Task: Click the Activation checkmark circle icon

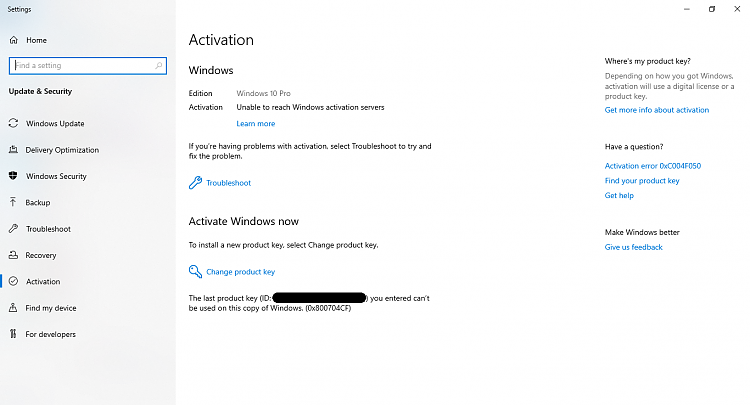Action: point(13,281)
